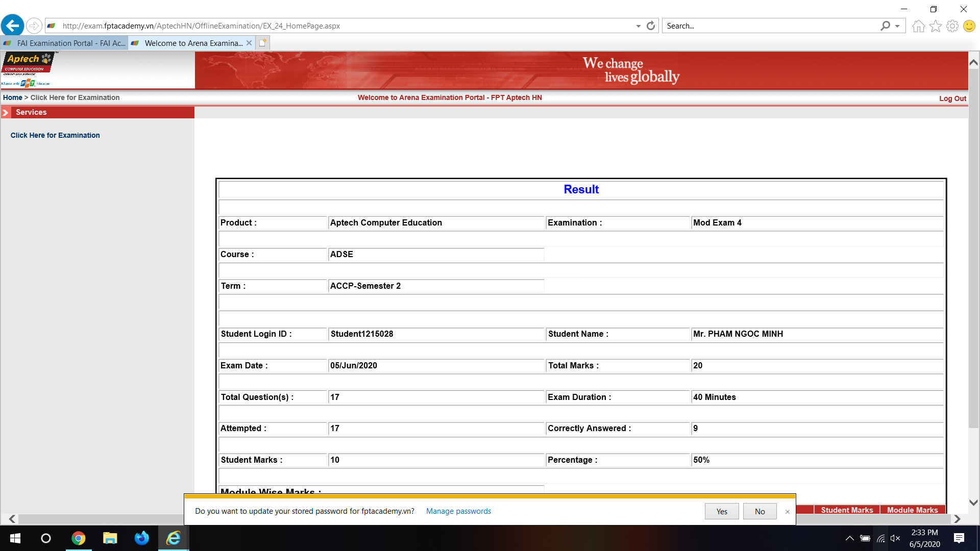Click the browser Back arrow button
Viewport: 980px width, 551px height.
tap(13, 25)
